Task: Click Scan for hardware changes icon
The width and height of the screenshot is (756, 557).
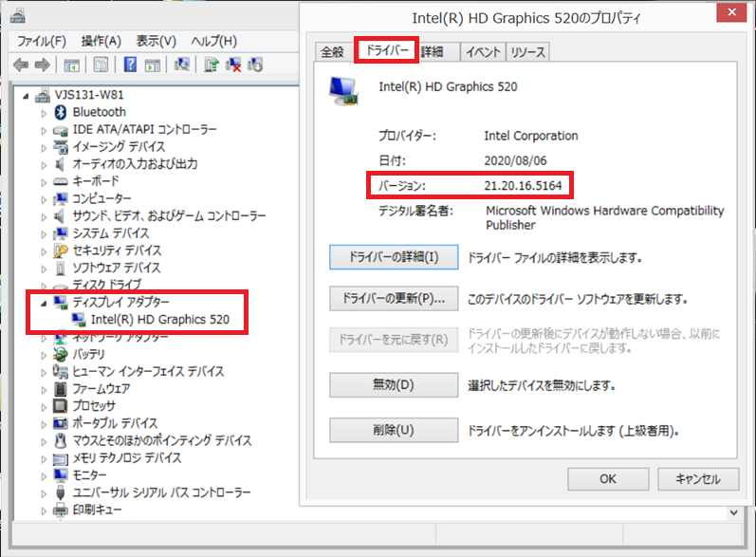Action: (182, 65)
